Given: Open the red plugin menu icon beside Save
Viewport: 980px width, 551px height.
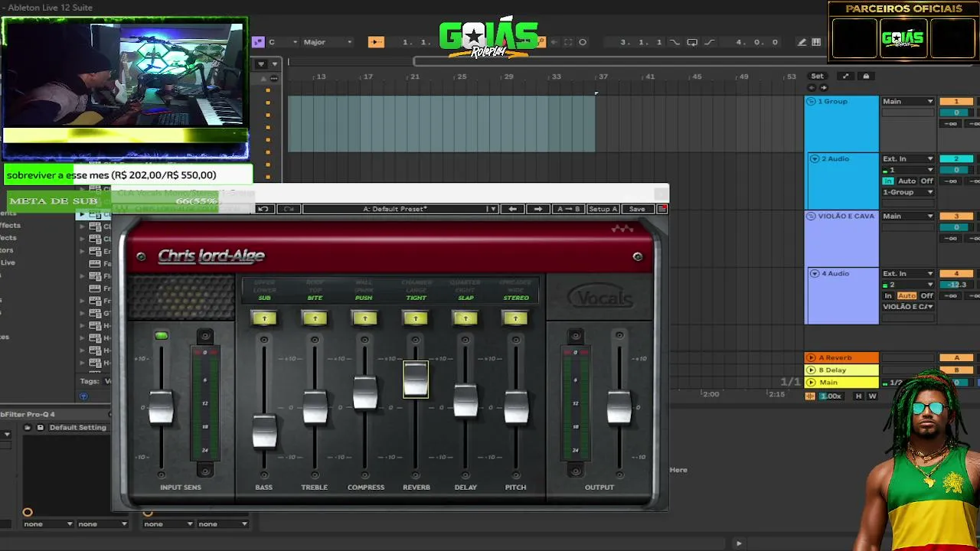Looking at the screenshot, I should (662, 209).
